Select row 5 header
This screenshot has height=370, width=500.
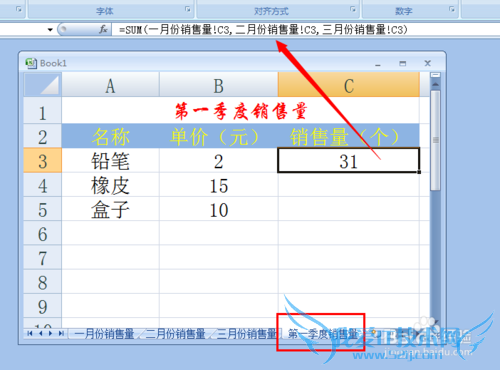(x=43, y=209)
